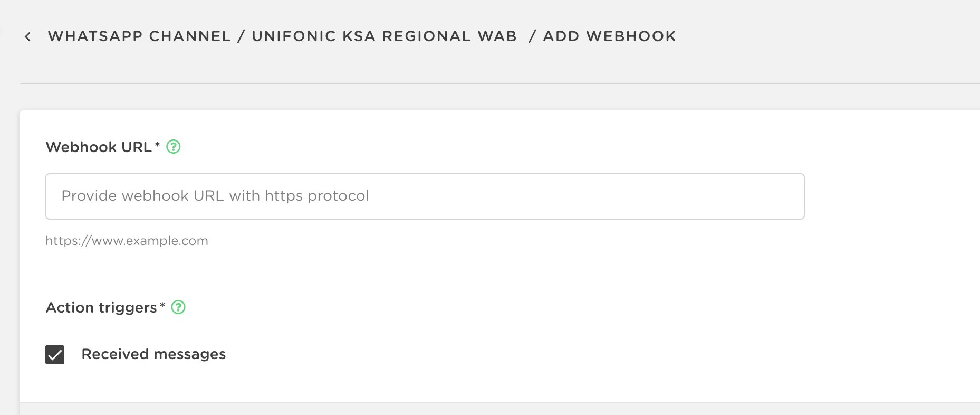This screenshot has width=980, height=415.
Task: Click the asterisk beside Action triggers
Action: click(x=162, y=305)
